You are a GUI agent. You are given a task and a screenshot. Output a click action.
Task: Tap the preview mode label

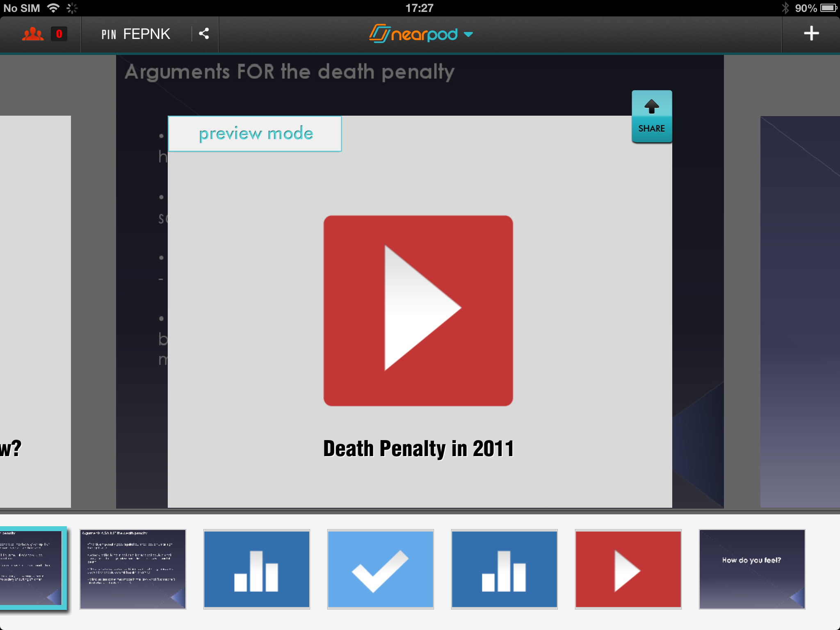pos(255,134)
